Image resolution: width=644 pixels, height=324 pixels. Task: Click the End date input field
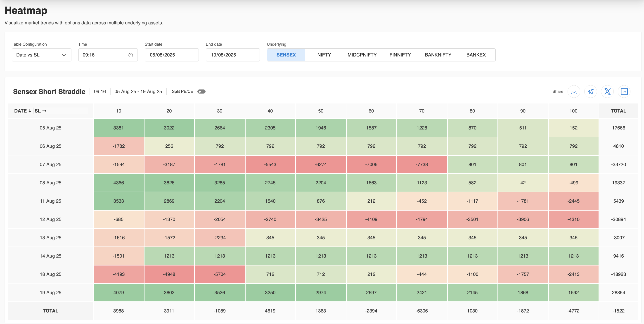(x=232, y=55)
